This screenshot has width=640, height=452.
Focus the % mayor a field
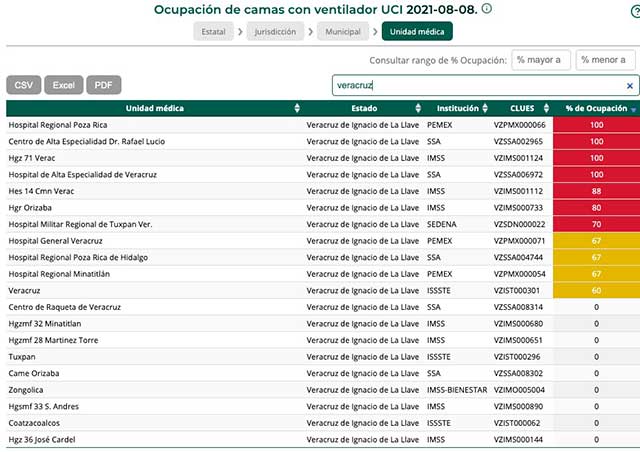click(x=541, y=60)
